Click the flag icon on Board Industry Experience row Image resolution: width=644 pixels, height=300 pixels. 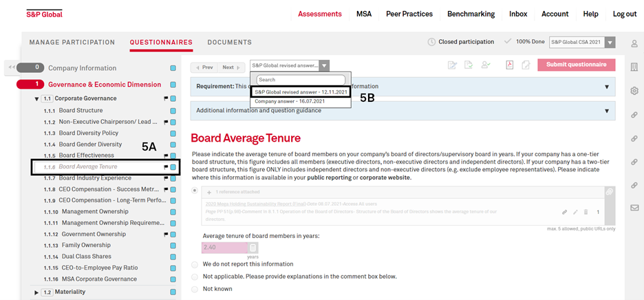(166, 178)
